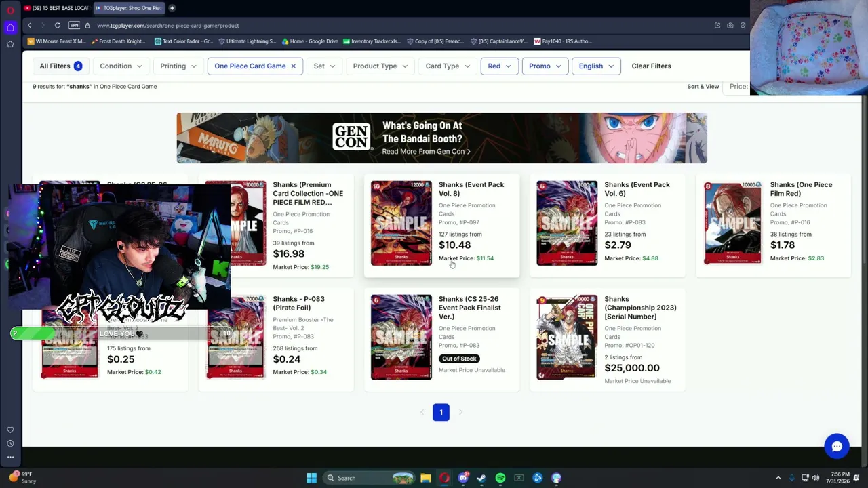Click the $25,000.00 price text
Image resolution: width=868 pixels, height=488 pixels.
[x=632, y=368]
